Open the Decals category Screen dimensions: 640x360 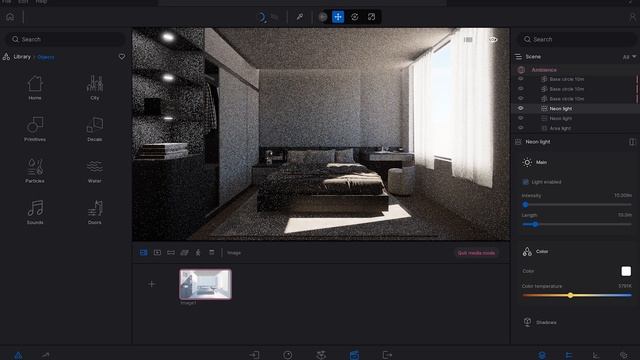coord(95,129)
